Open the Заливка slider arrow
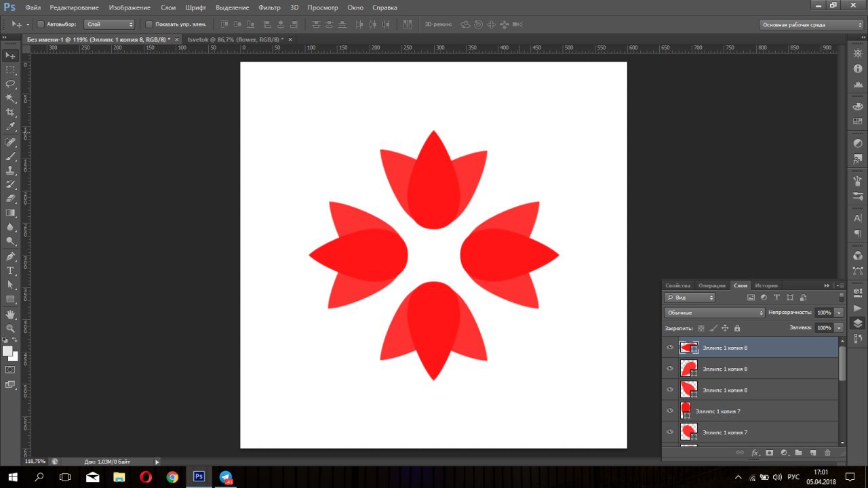Viewport: 868px width, 488px height. (840, 328)
